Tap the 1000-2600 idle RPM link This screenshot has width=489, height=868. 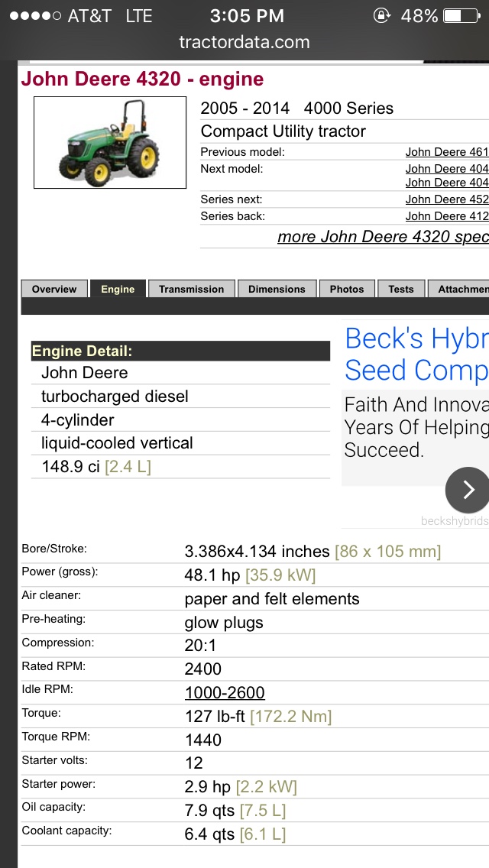225,692
